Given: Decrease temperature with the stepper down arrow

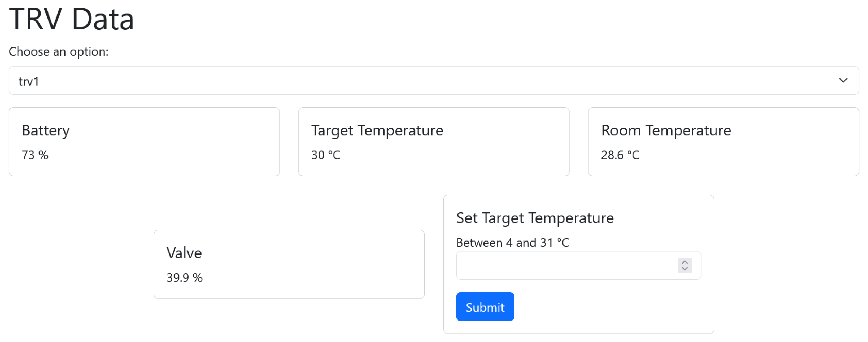Looking at the screenshot, I should click(684, 269).
